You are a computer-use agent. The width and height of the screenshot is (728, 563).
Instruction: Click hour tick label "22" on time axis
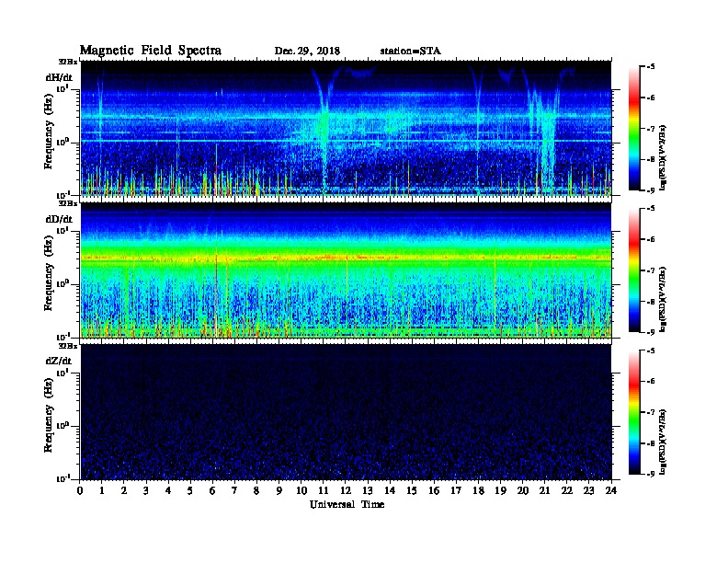pyautogui.click(x=567, y=490)
